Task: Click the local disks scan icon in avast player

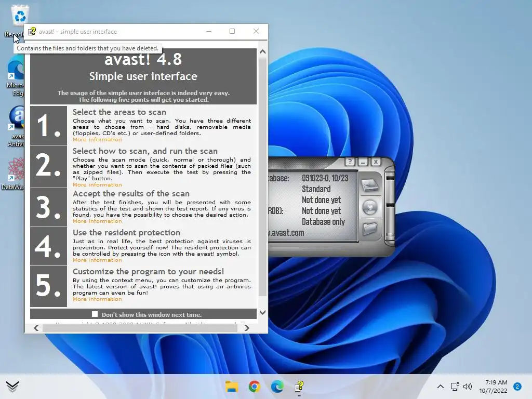Action: (369, 185)
